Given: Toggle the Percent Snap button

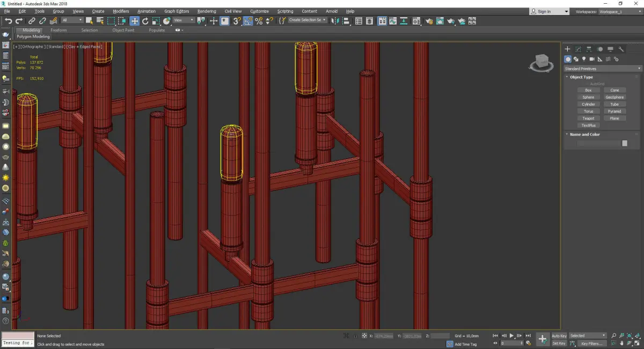Looking at the screenshot, I should click(x=259, y=21).
